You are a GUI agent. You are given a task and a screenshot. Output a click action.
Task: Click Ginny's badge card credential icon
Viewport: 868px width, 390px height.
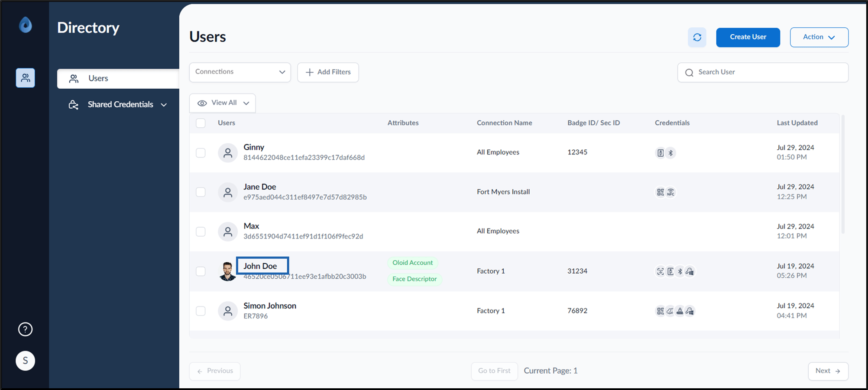click(660, 153)
